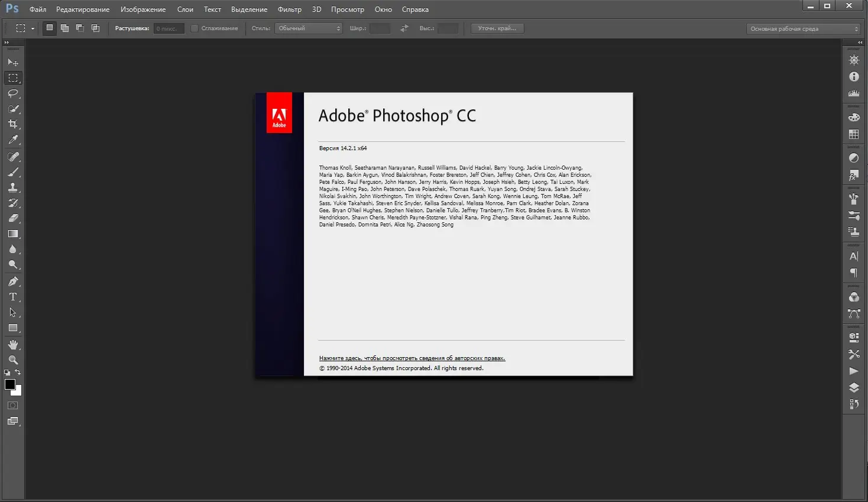Image resolution: width=868 pixels, height=502 pixels.
Task: Pick the foreground color swatch
Action: tap(10, 384)
